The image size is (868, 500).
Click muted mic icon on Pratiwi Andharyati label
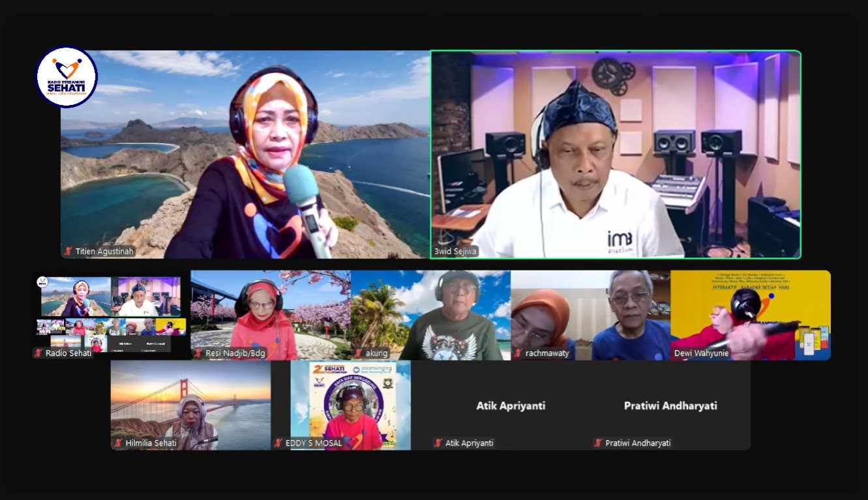click(x=598, y=443)
